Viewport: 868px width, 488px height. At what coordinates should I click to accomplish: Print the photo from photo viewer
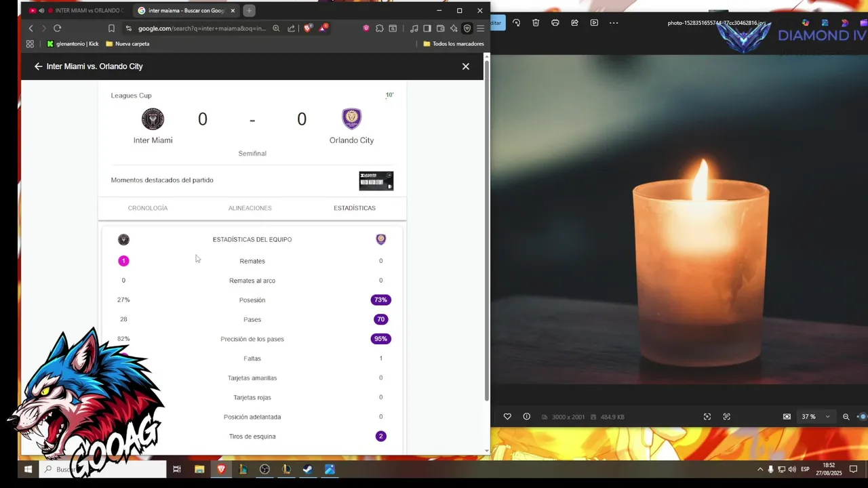[555, 22]
